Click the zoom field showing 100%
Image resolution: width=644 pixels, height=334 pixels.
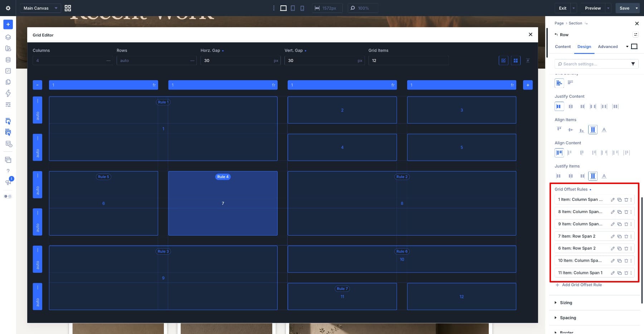(x=363, y=8)
